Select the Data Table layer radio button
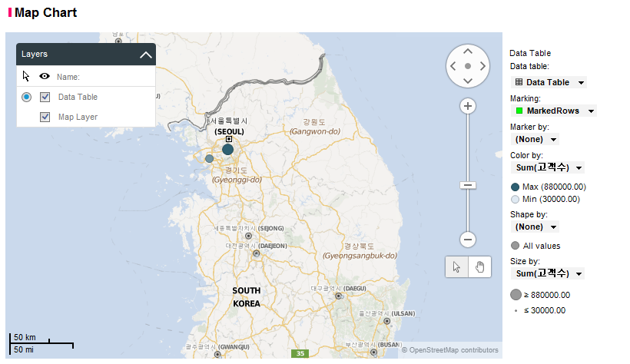This screenshot has height=364, width=630. tap(27, 97)
